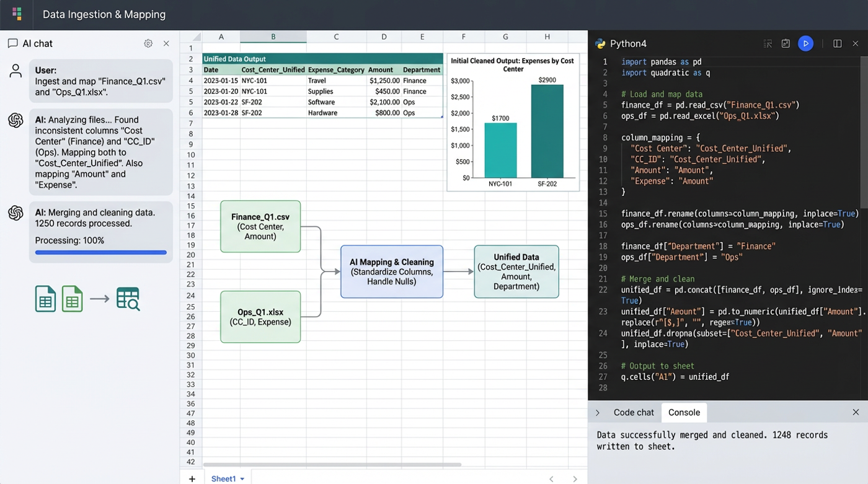
Task: Close the console panel
Action: point(856,412)
